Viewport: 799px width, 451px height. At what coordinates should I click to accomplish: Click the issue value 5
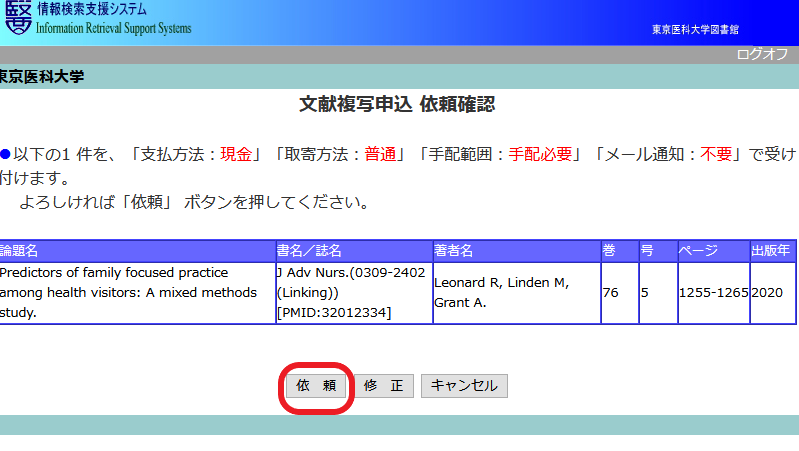tap(645, 293)
